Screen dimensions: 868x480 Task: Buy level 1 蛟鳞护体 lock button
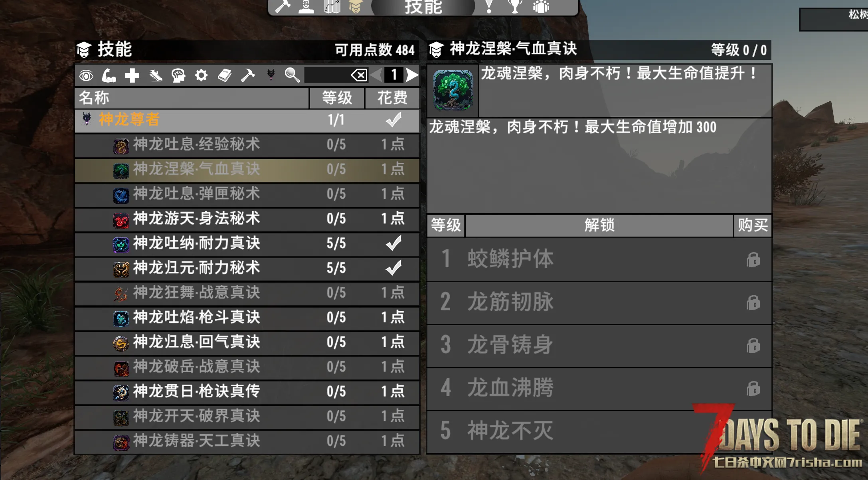[753, 260]
